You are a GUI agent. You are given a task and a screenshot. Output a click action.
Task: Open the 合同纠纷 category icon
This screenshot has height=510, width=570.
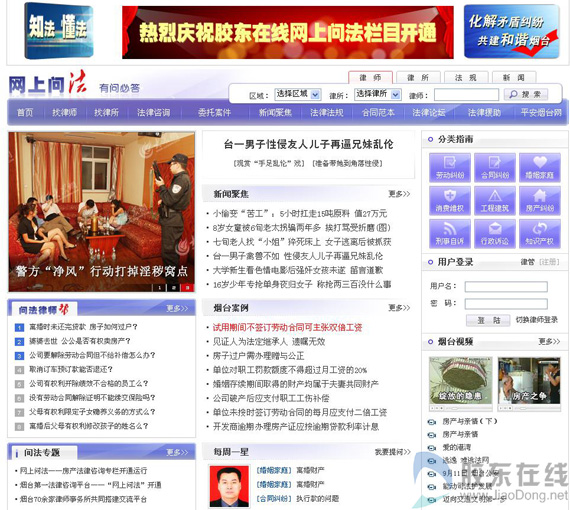tap(495, 167)
